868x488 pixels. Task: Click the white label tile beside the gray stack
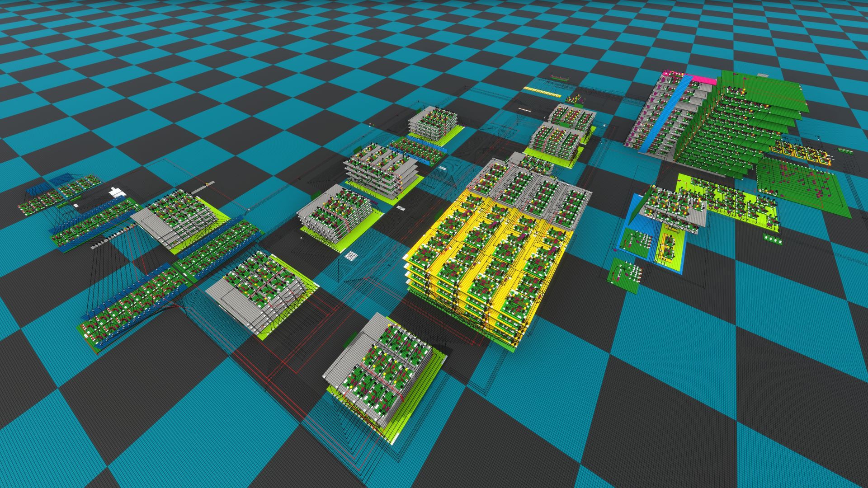pos(352,255)
